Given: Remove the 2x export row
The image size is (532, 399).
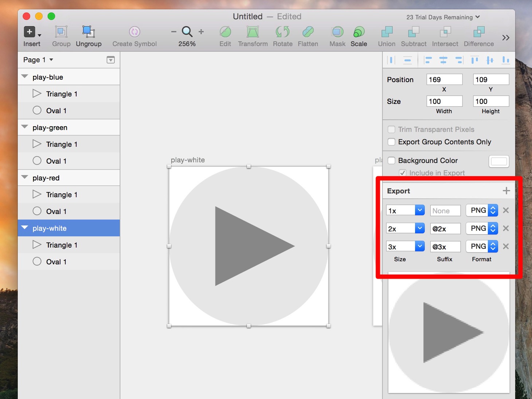Looking at the screenshot, I should [x=506, y=228].
